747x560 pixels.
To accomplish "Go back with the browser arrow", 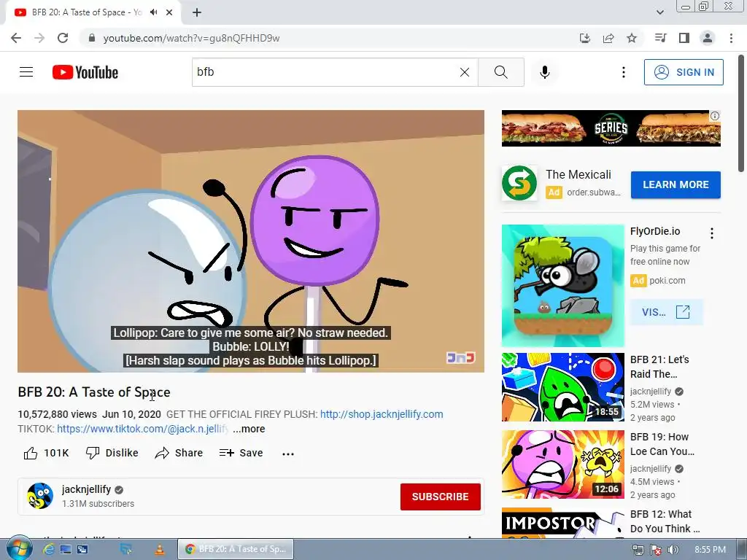I will [x=16, y=38].
